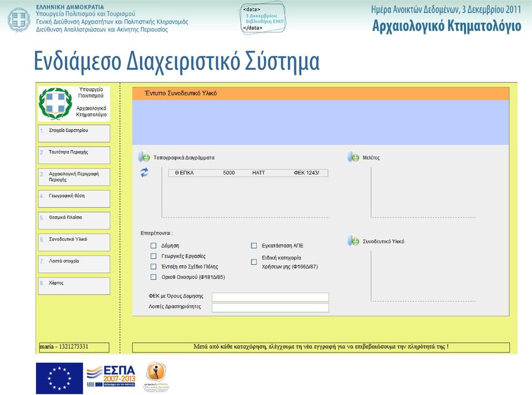532x395 pixels.
Task: Click the blue refresh arrows icon
Action: click(x=144, y=173)
